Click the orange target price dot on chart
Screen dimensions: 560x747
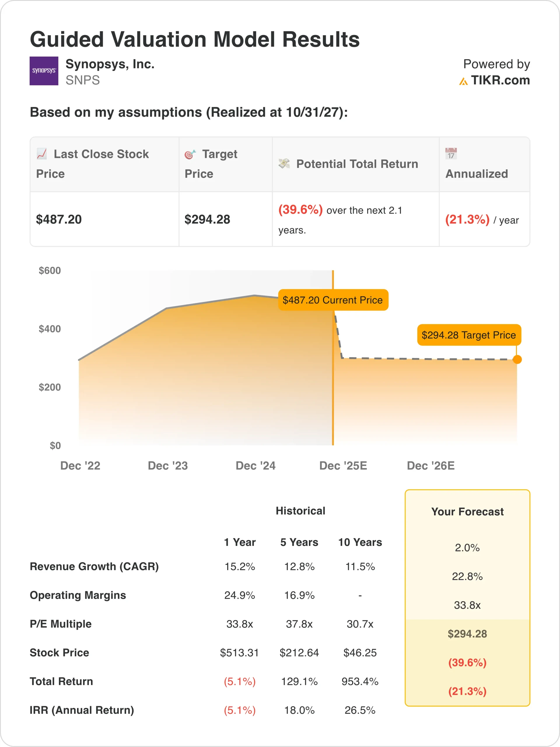click(x=517, y=359)
